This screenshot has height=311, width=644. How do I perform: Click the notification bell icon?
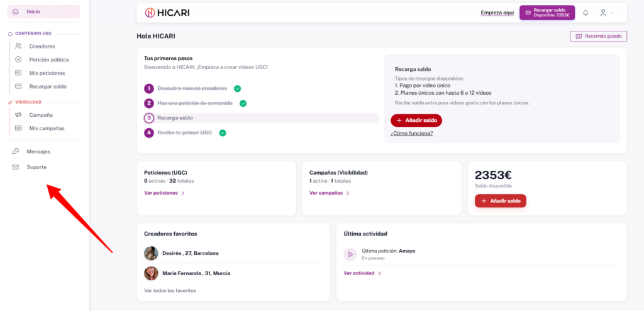(x=586, y=13)
